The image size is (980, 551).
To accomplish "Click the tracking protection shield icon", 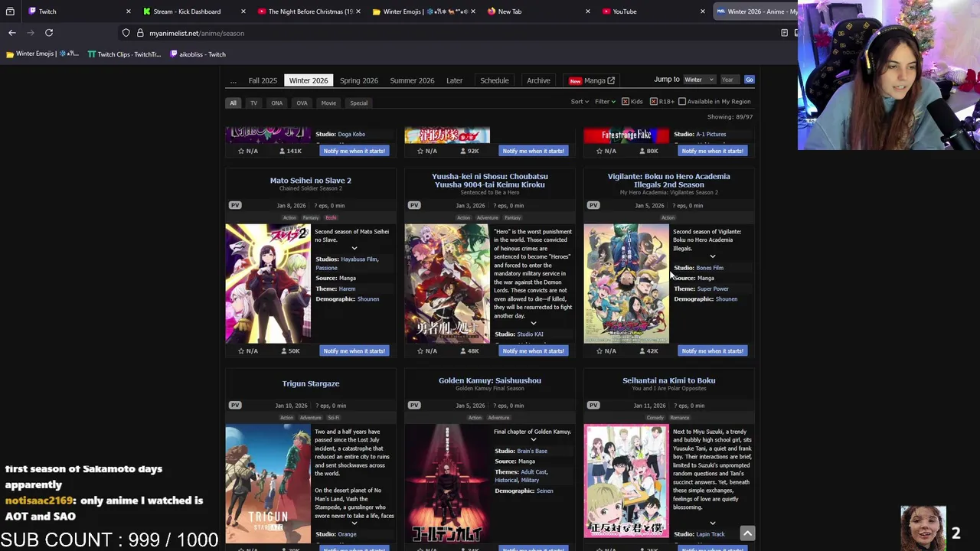I will pyautogui.click(x=126, y=33).
